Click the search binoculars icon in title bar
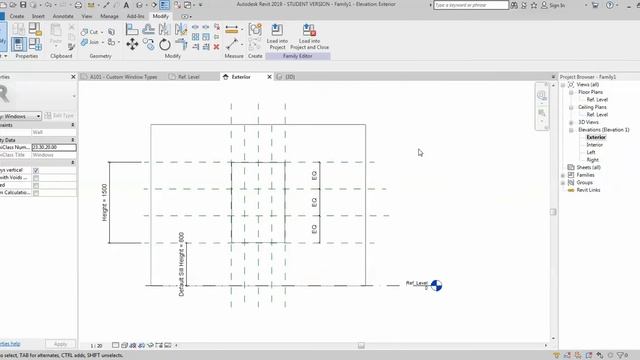The image size is (640, 360). [514, 5]
